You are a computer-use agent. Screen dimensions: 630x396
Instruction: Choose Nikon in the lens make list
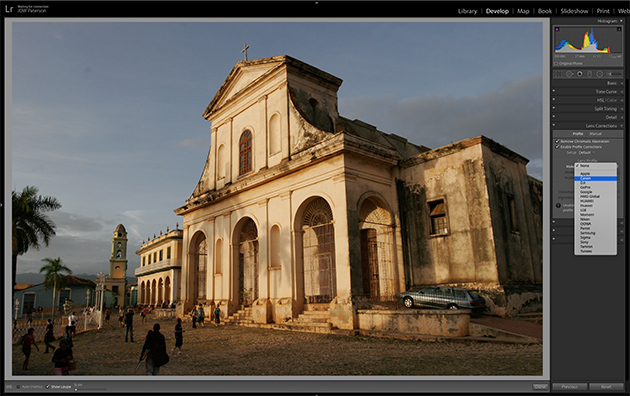(x=595, y=219)
